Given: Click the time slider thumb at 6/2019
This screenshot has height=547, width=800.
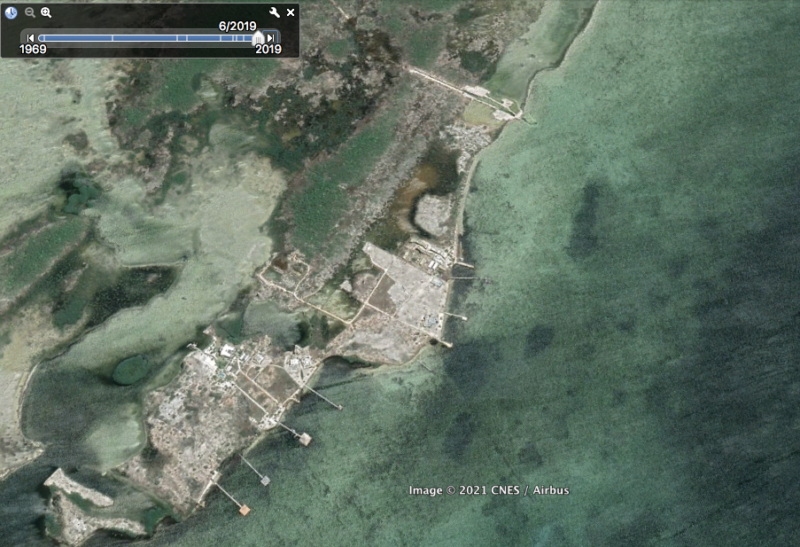Looking at the screenshot, I should pyautogui.click(x=258, y=38).
